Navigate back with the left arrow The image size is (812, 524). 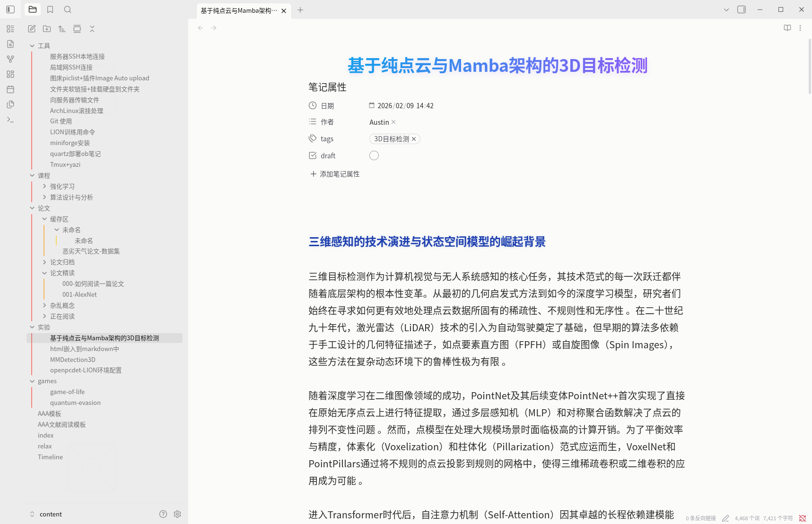[x=201, y=28]
